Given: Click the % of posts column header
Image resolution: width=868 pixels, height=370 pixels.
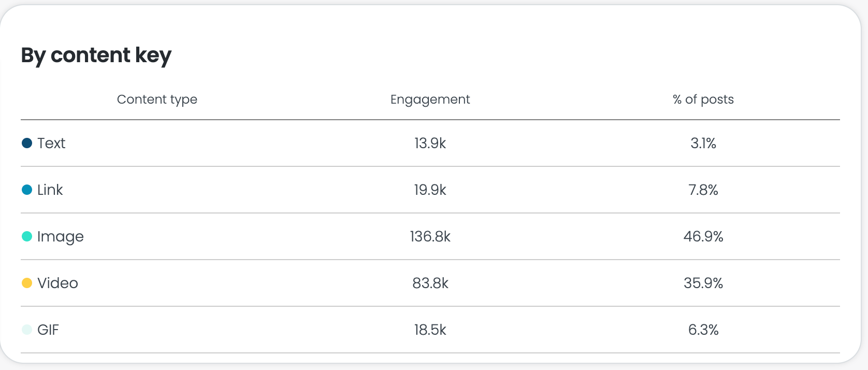Looking at the screenshot, I should (703, 99).
